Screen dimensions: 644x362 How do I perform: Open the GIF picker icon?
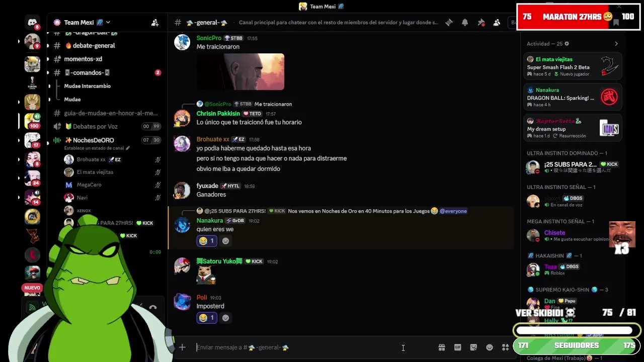458,347
